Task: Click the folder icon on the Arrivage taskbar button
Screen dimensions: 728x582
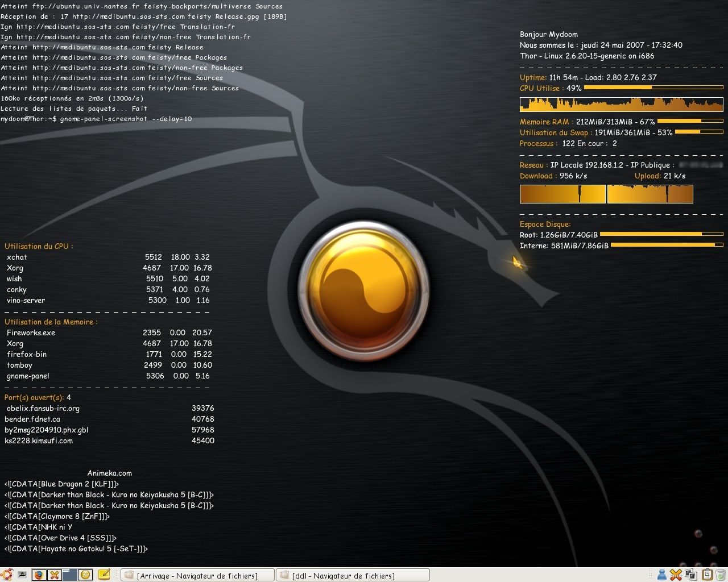Action: click(129, 575)
